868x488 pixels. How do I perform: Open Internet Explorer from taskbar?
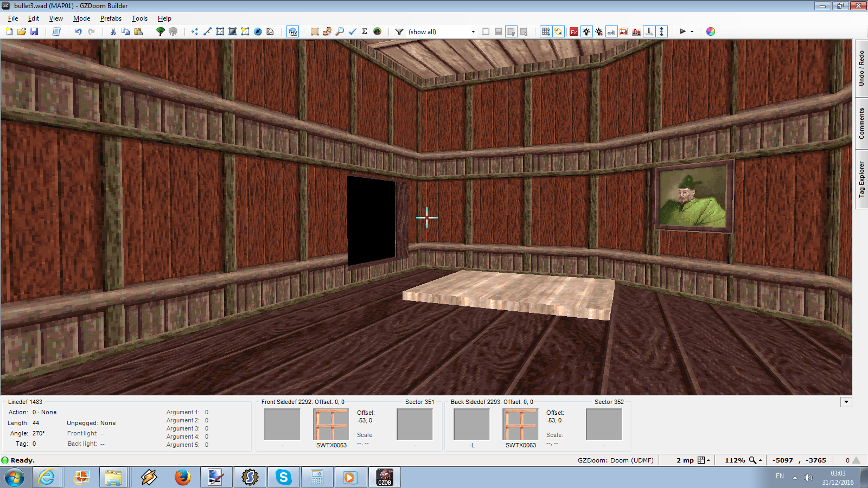point(47,477)
